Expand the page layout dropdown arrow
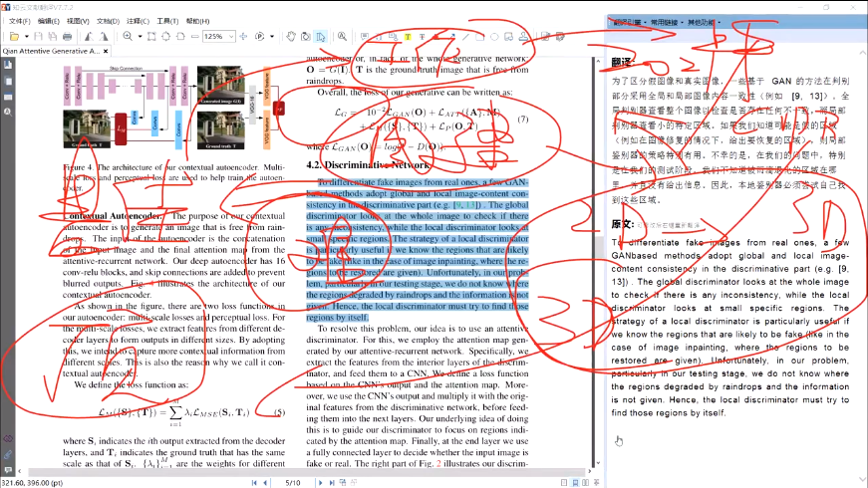Screen dimensions: 868x488 click(x=272, y=37)
